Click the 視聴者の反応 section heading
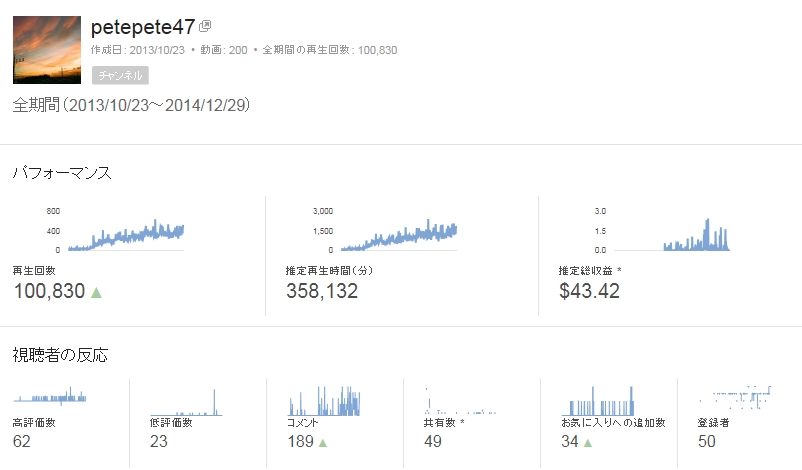 60,355
